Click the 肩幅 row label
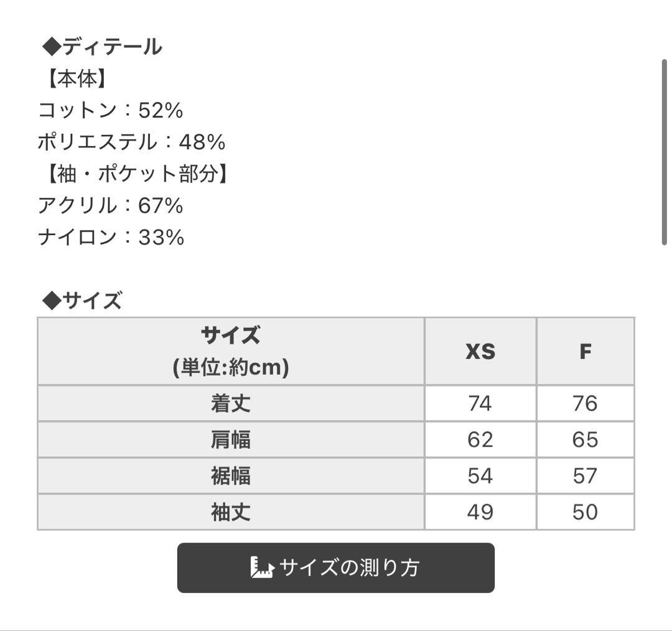672x631 pixels. pos(230,439)
